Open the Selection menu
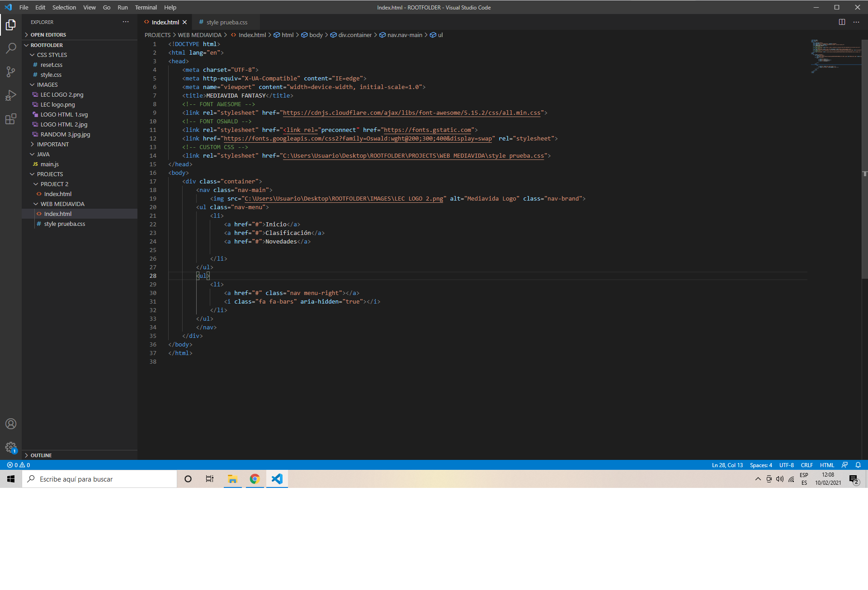The height and width of the screenshot is (590, 868). [64, 7]
